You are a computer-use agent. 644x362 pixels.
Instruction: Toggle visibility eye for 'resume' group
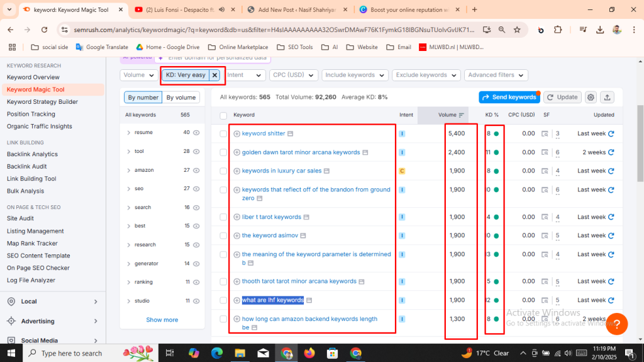[196, 132]
